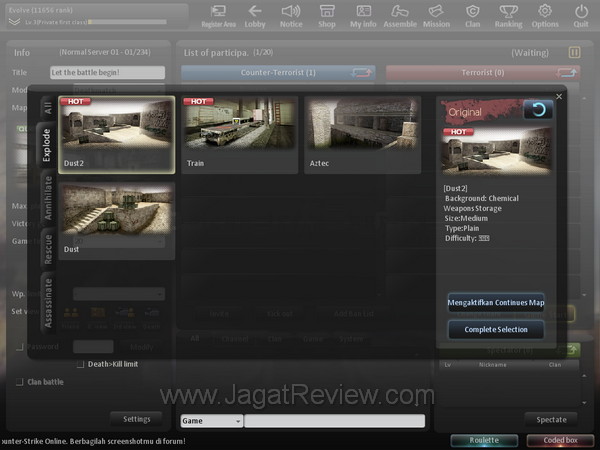Open the Mission icon
The width and height of the screenshot is (600, 450).
click(436, 16)
